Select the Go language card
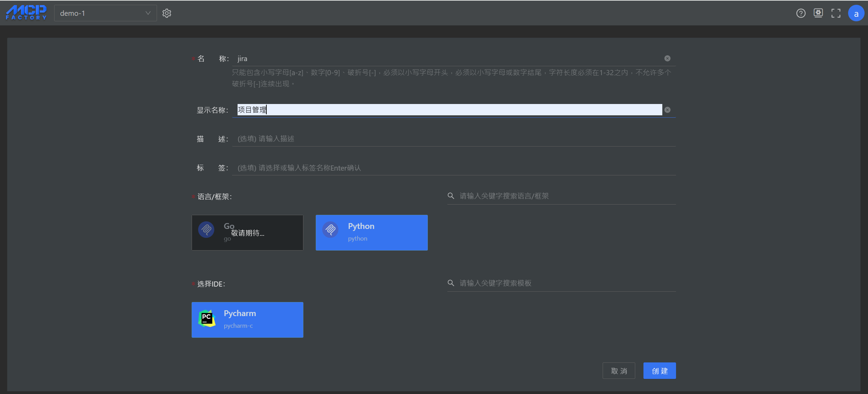The image size is (868, 394). pyautogui.click(x=247, y=232)
